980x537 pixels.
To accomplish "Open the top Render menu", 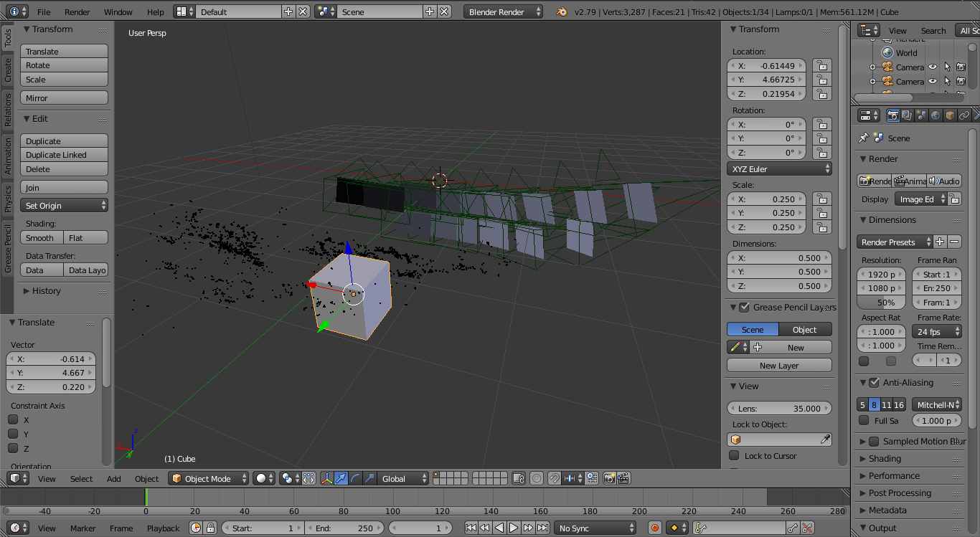I will tap(77, 11).
